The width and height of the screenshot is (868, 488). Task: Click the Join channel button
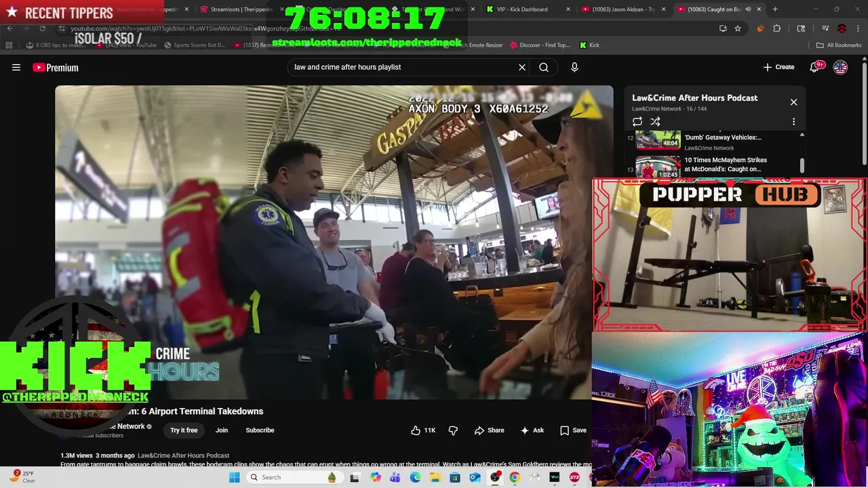[222, 430]
